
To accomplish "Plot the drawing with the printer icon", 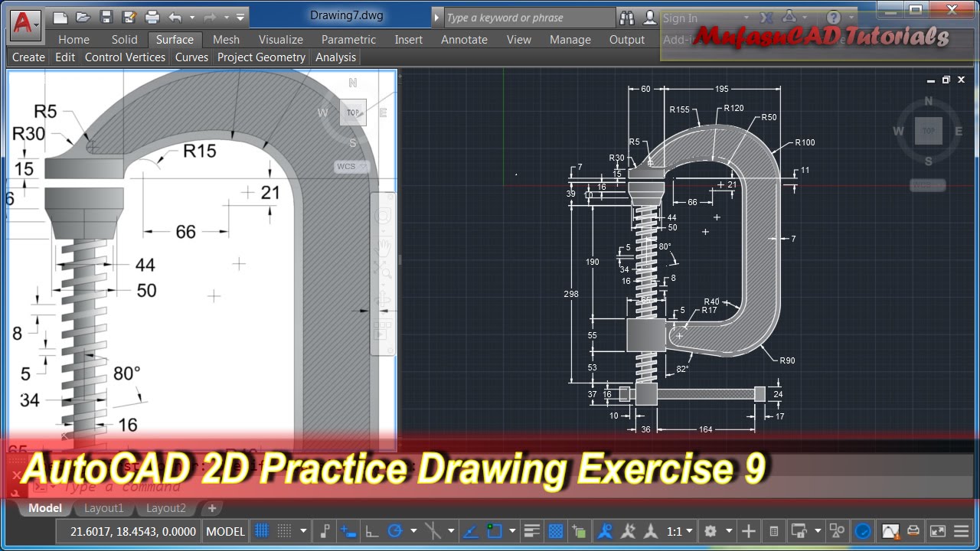I will click(x=152, y=17).
